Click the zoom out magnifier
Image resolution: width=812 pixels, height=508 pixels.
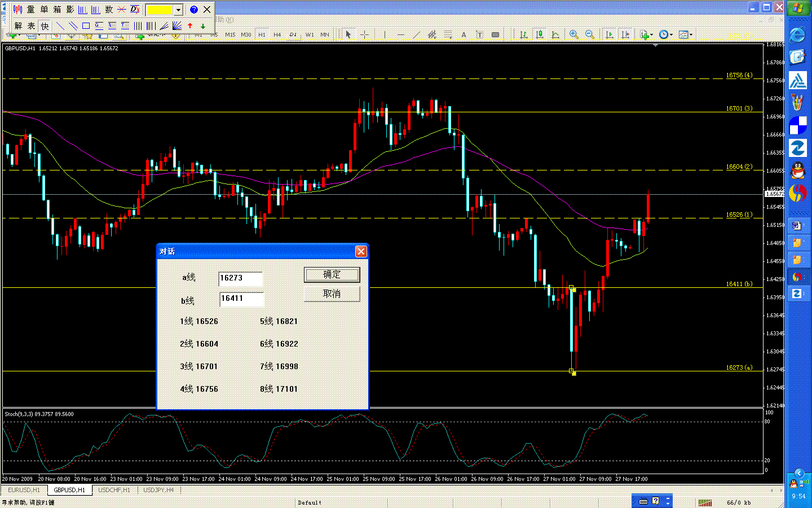pyautogui.click(x=590, y=35)
